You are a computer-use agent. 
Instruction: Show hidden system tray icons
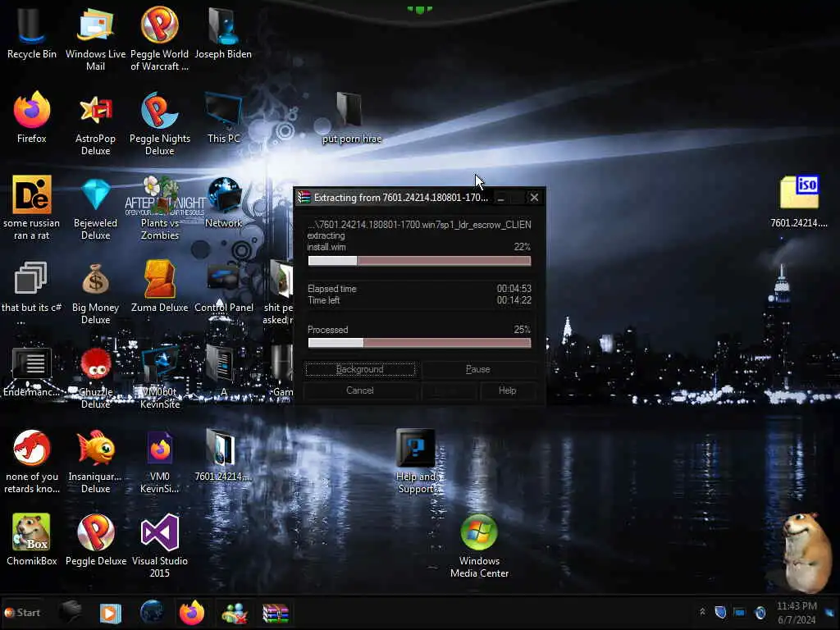click(702, 612)
